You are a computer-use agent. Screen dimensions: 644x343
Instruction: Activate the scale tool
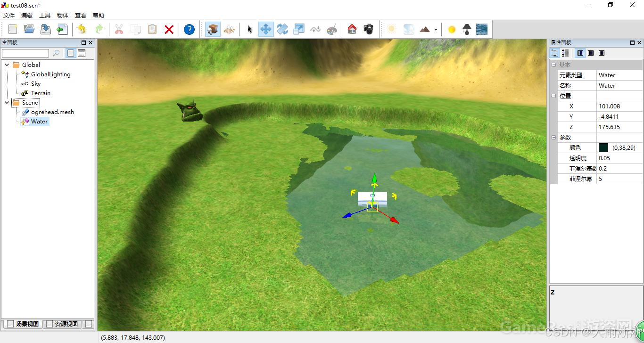tap(298, 29)
